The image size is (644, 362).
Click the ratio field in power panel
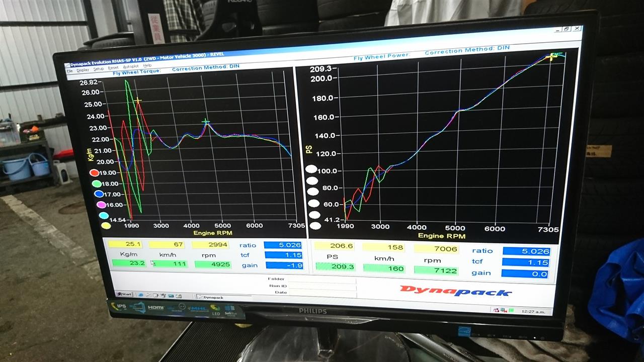pyautogui.click(x=526, y=251)
